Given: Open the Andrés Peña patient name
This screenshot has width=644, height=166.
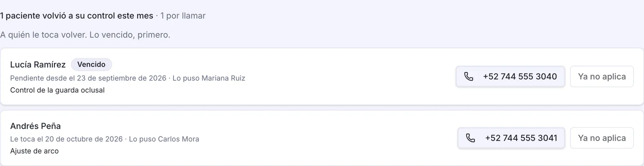Looking at the screenshot, I should tap(35, 126).
